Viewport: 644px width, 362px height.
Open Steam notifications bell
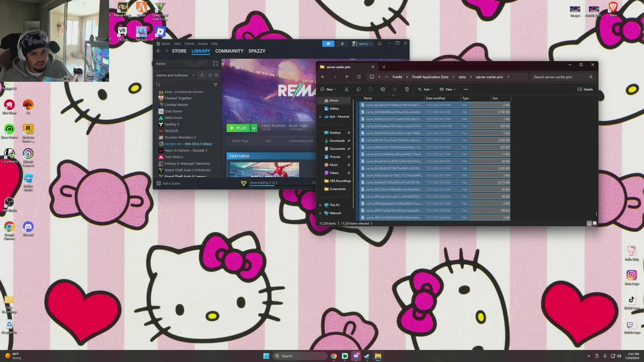tap(342, 44)
